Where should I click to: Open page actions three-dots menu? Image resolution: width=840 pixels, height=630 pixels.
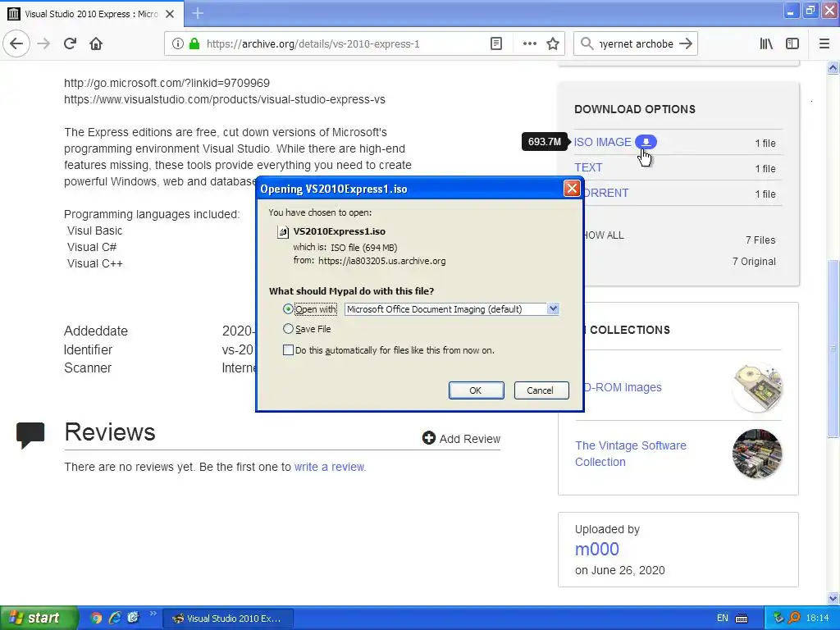529,43
